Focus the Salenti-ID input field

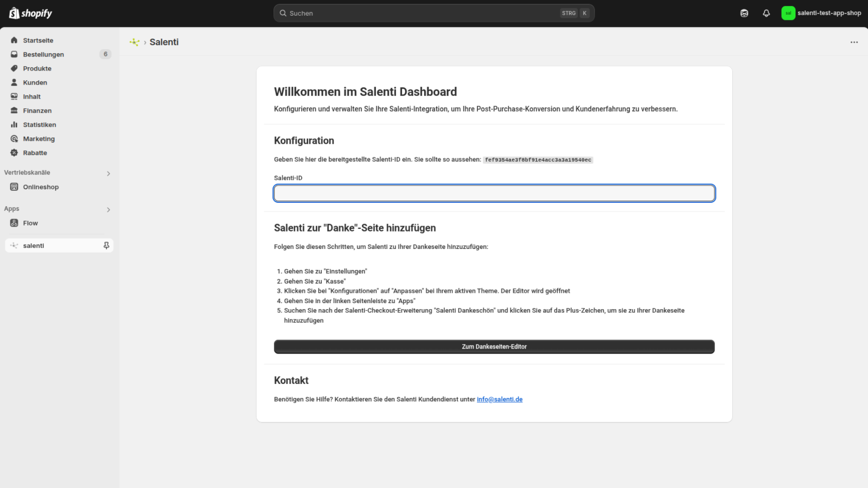click(494, 193)
